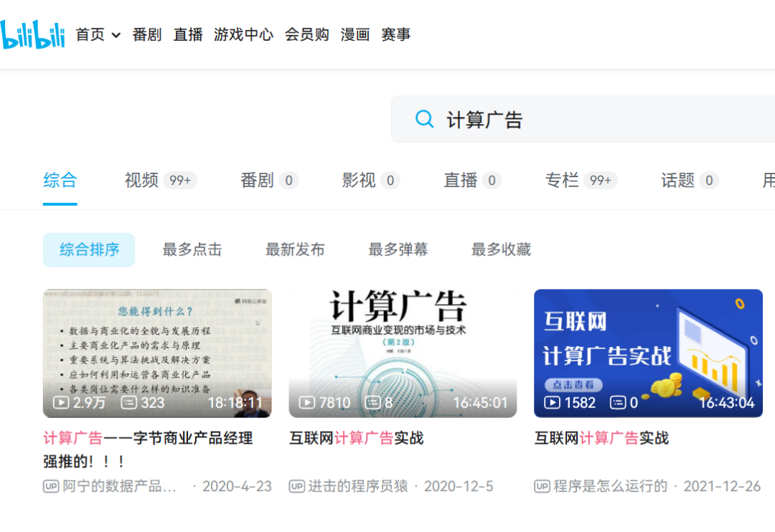Screen dimensions: 775x532
Task: Click the 99+ badge on 专栏 tab
Action: pos(601,181)
